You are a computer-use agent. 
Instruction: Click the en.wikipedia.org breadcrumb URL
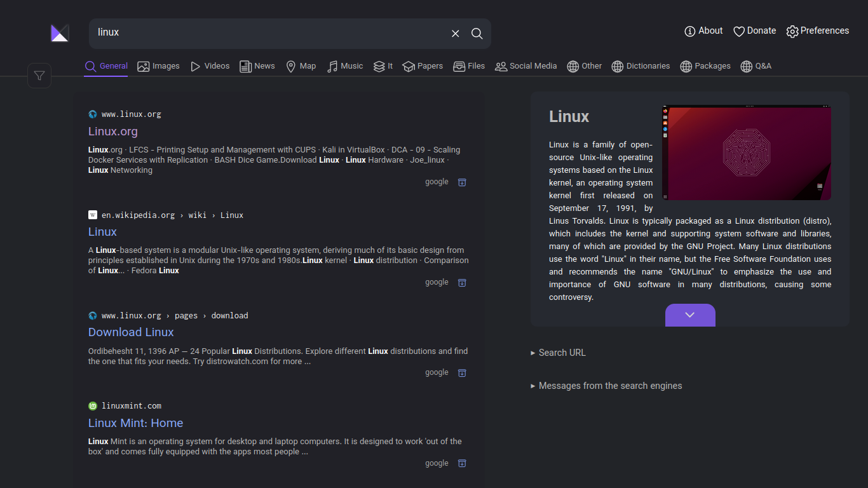(172, 215)
